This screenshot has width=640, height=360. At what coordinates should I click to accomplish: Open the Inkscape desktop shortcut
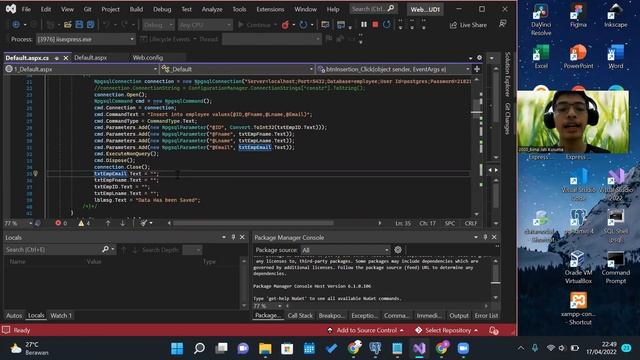point(616,16)
